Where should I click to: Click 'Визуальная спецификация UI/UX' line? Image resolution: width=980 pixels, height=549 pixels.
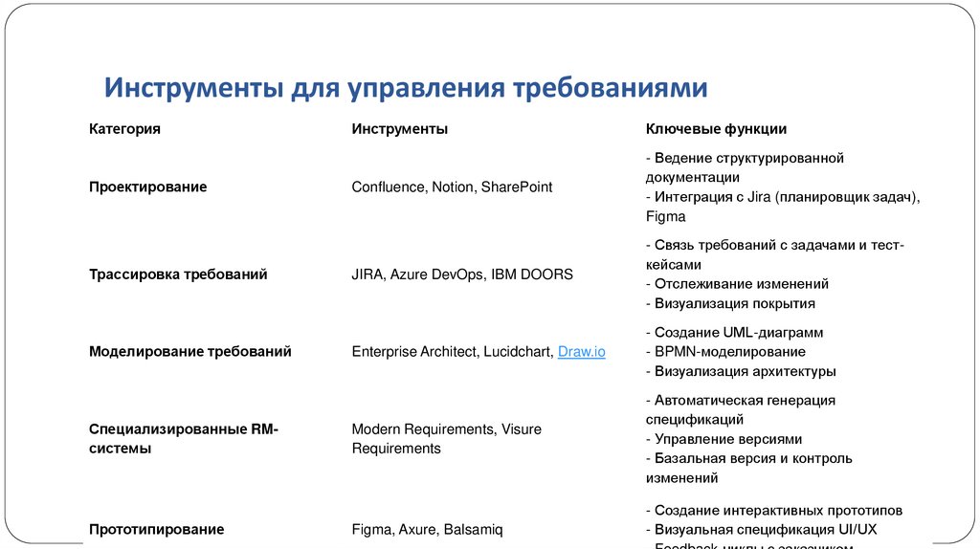(x=761, y=530)
